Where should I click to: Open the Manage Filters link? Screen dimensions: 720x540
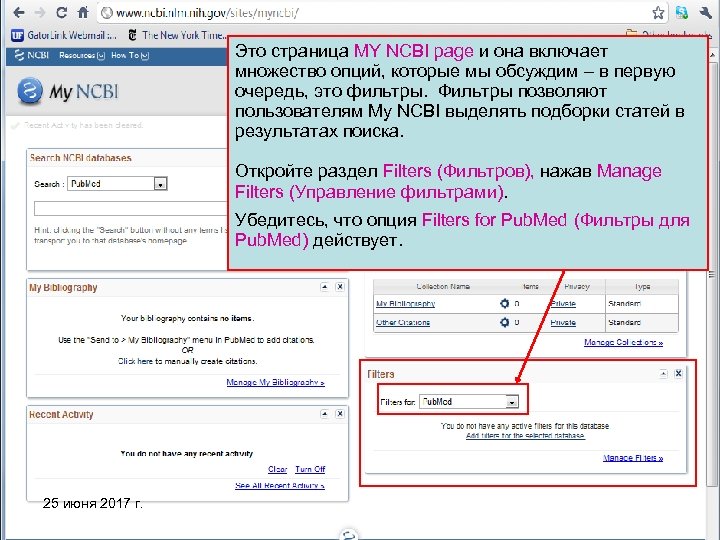tap(633, 458)
